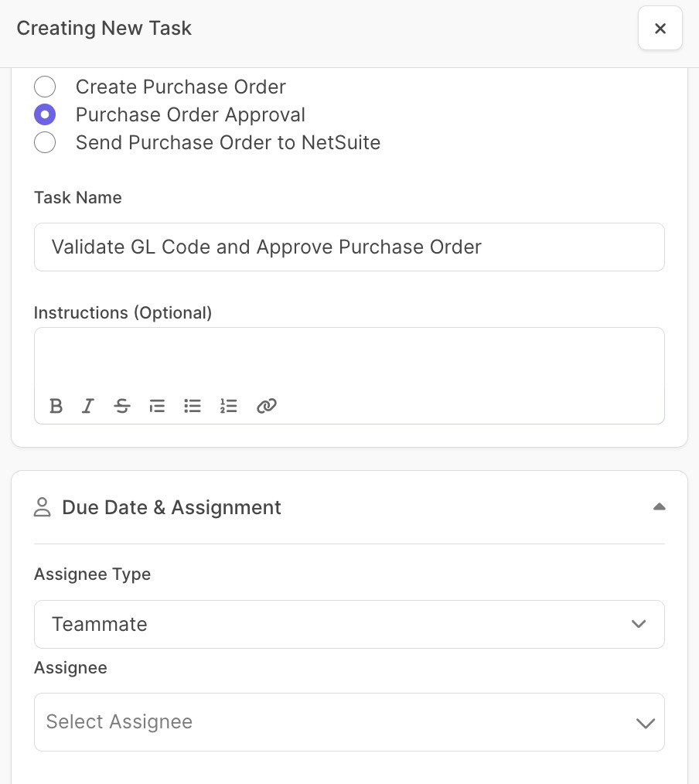The height and width of the screenshot is (784, 699).
Task: Open the Assignee Type Teammate dropdown
Action: pos(349,624)
